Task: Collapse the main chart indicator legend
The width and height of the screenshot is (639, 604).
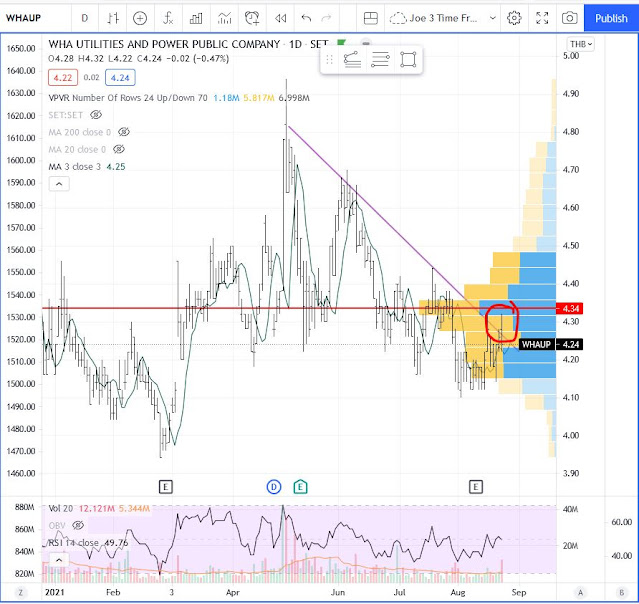Action: [x=59, y=184]
